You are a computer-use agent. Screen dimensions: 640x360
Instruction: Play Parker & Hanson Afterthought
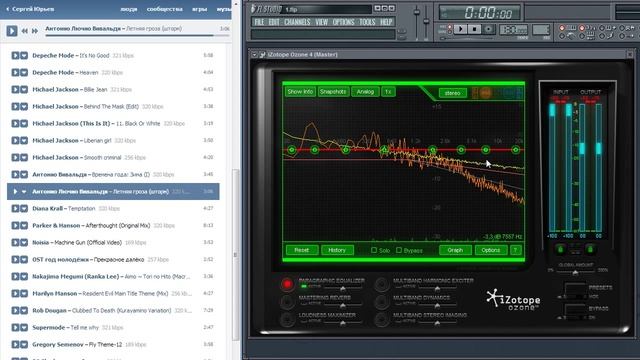pyautogui.click(x=15, y=226)
